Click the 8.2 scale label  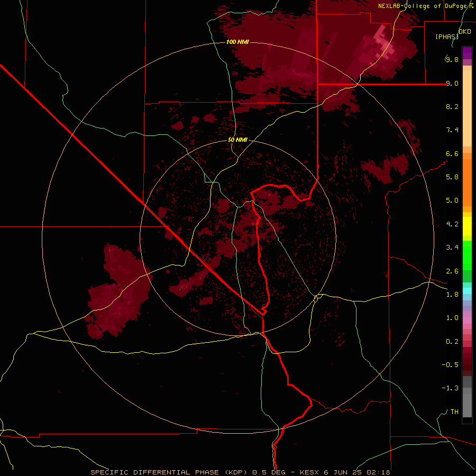click(452, 106)
